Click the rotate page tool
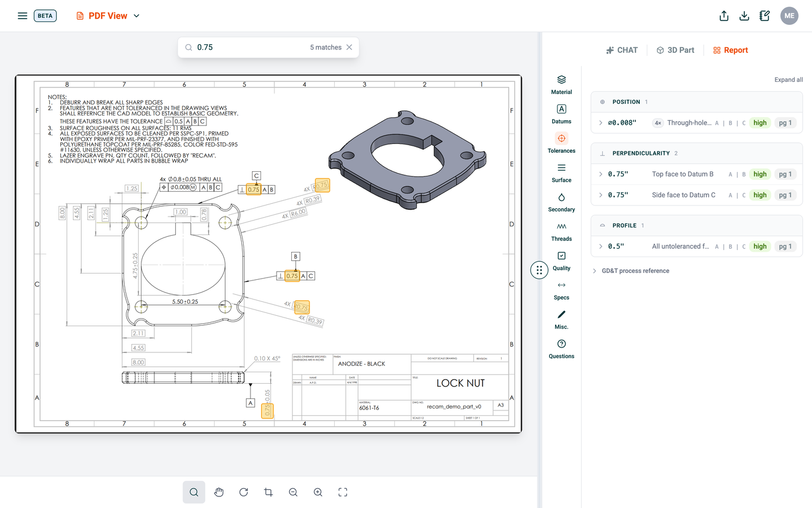 pyautogui.click(x=244, y=492)
